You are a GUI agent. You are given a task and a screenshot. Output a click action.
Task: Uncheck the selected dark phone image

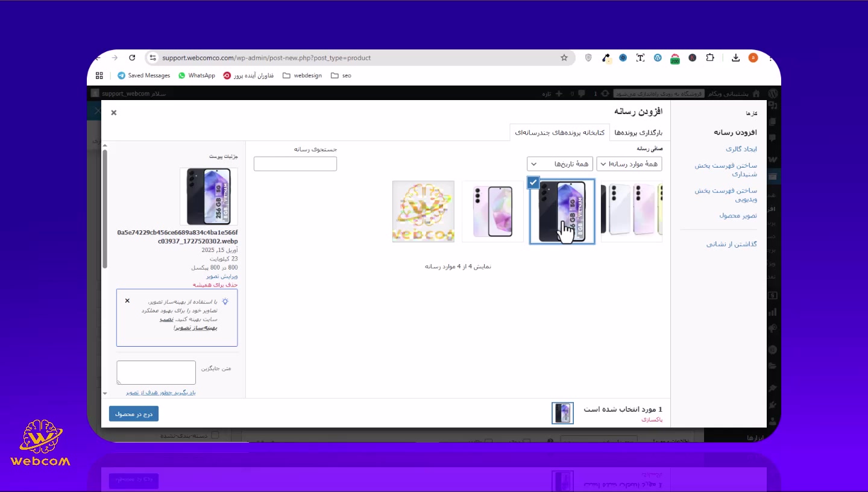533,183
